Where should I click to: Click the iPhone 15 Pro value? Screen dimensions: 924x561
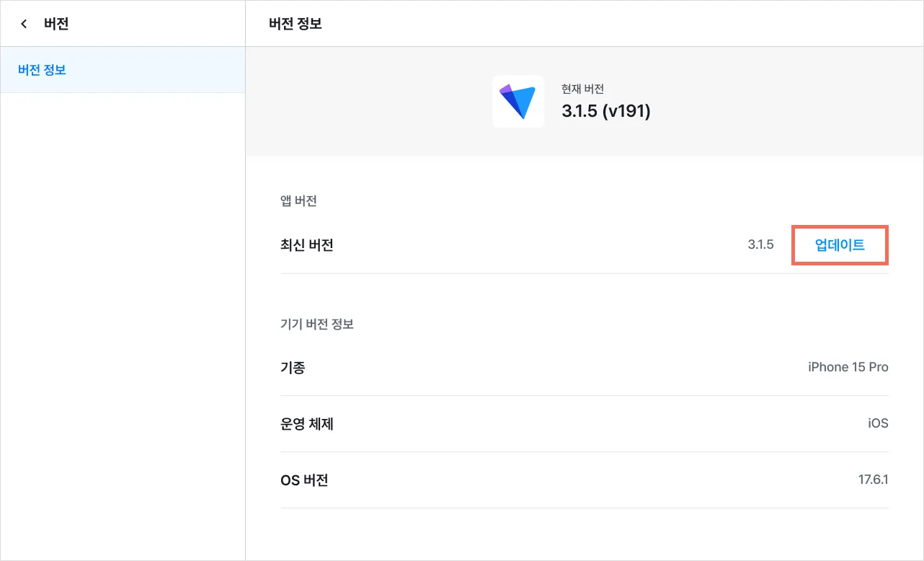848,368
